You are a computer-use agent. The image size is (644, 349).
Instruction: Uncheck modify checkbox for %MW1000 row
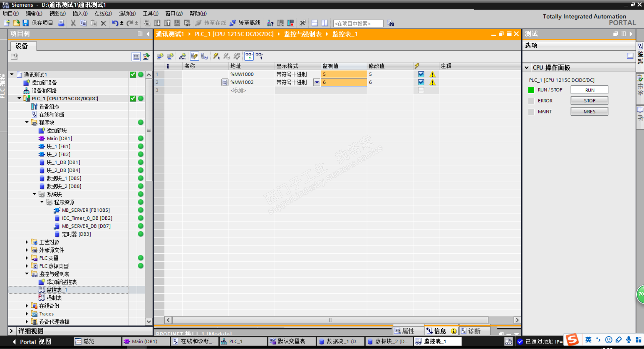coord(421,74)
